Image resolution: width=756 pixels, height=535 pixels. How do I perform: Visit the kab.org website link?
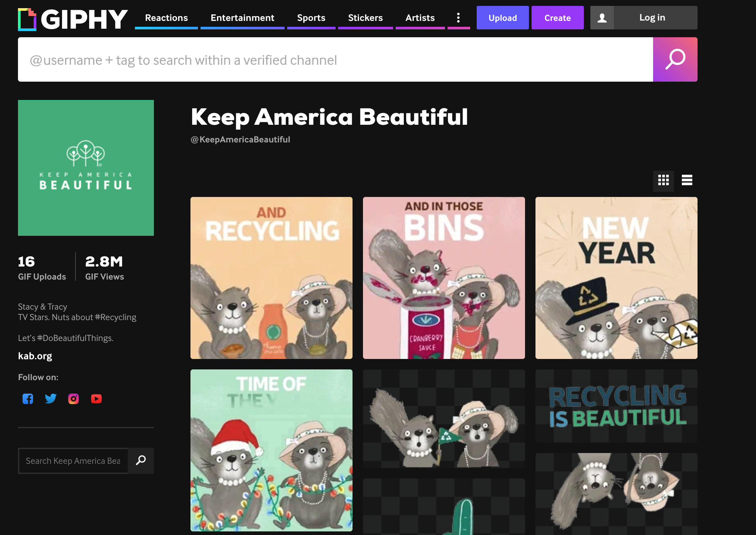coord(35,356)
